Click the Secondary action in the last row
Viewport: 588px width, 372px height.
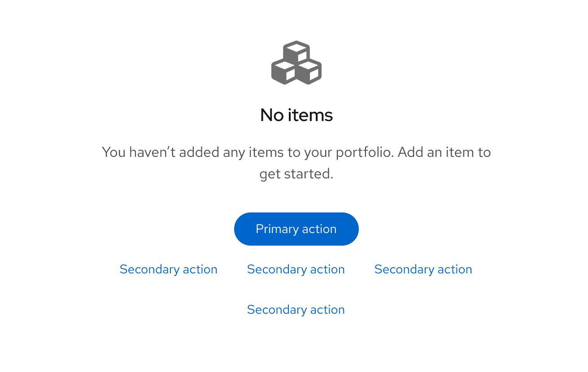pos(296,310)
